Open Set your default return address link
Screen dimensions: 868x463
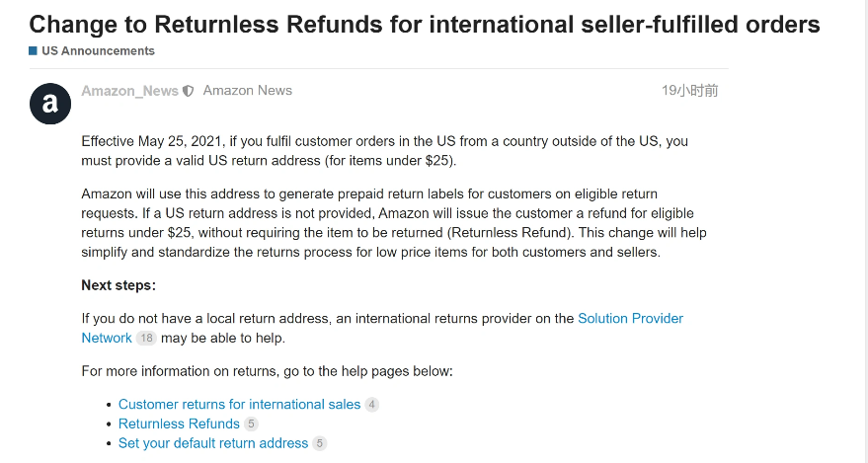(x=213, y=444)
